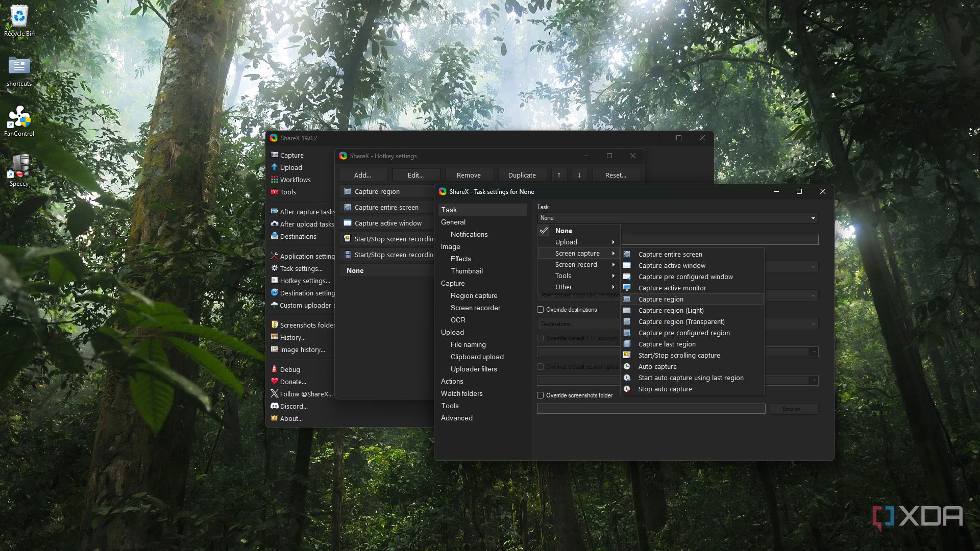Open the Speccy desktop shortcut icon

pos(19,171)
